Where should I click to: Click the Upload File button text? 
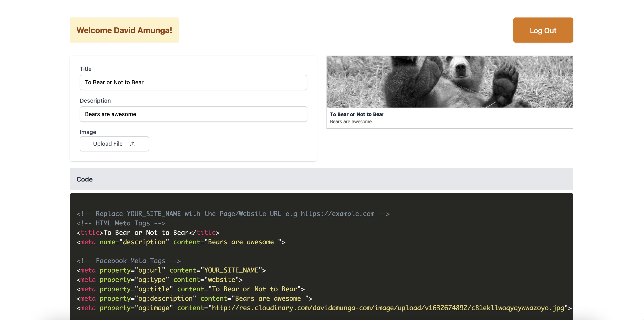(x=107, y=144)
